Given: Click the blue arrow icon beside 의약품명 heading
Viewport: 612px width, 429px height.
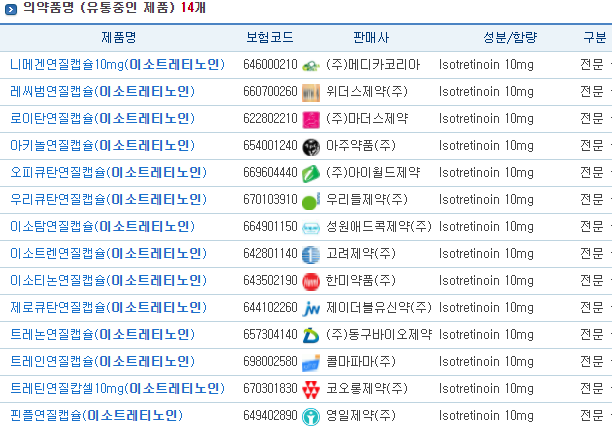Looking at the screenshot, I should 11,9.
